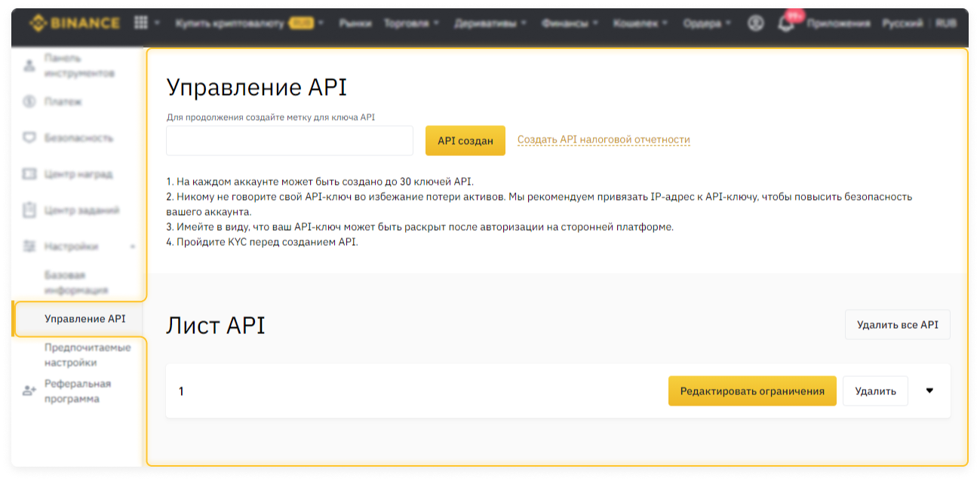Click Удалить все API button
The height and width of the screenshot is (481, 980).
pyautogui.click(x=898, y=325)
